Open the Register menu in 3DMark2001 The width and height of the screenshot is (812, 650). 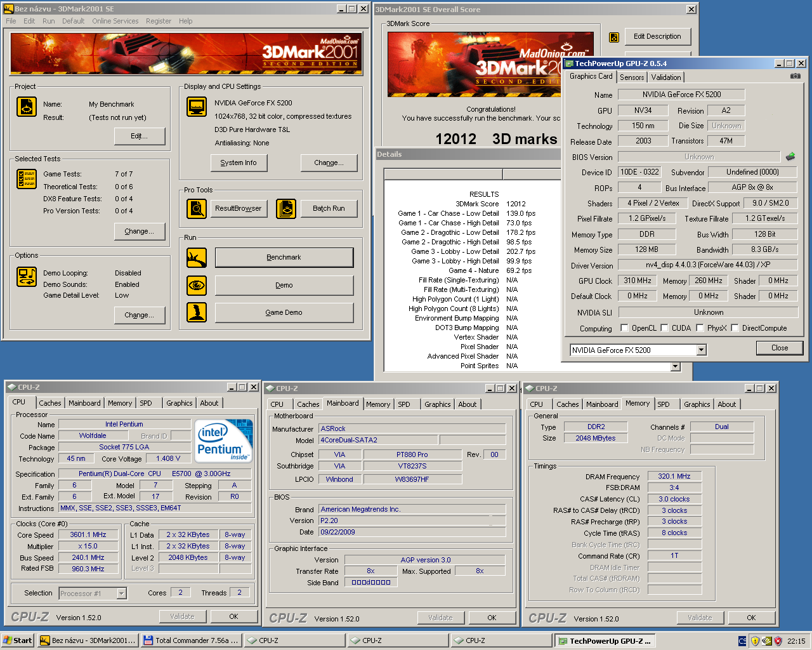(x=159, y=21)
